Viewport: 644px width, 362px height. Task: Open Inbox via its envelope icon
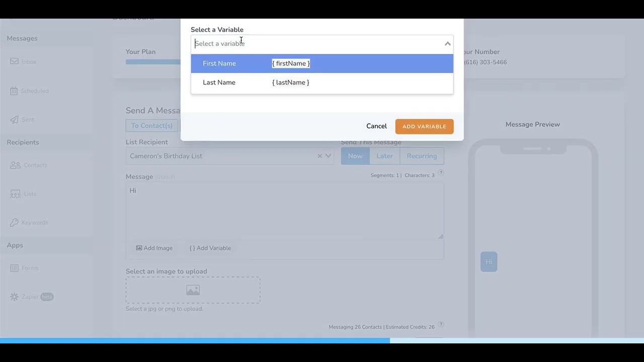click(x=14, y=62)
